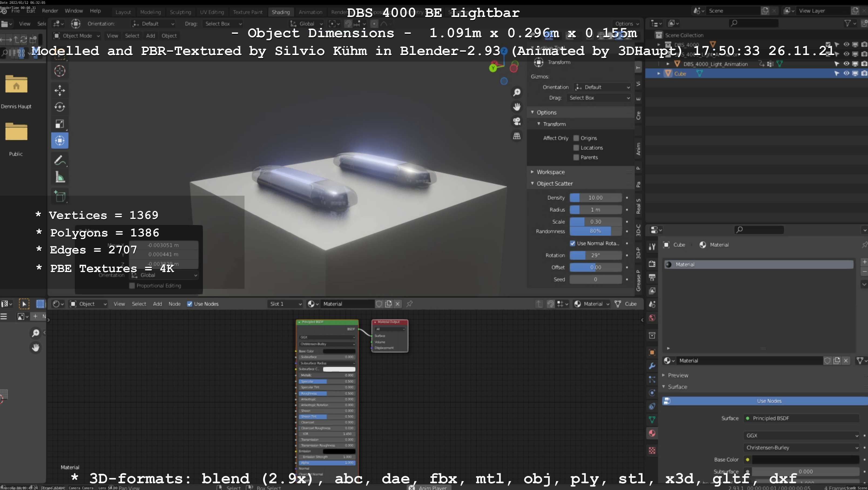Open Render properties tab icon
Image resolution: width=868 pixels, height=490 pixels.
[x=652, y=264]
